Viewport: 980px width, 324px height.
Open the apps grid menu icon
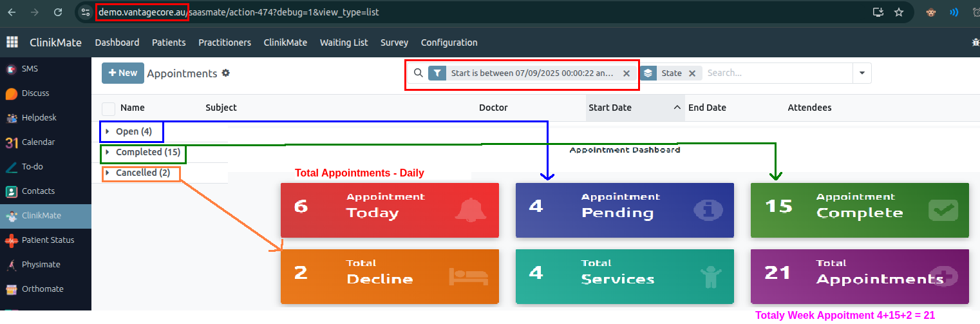click(x=12, y=43)
